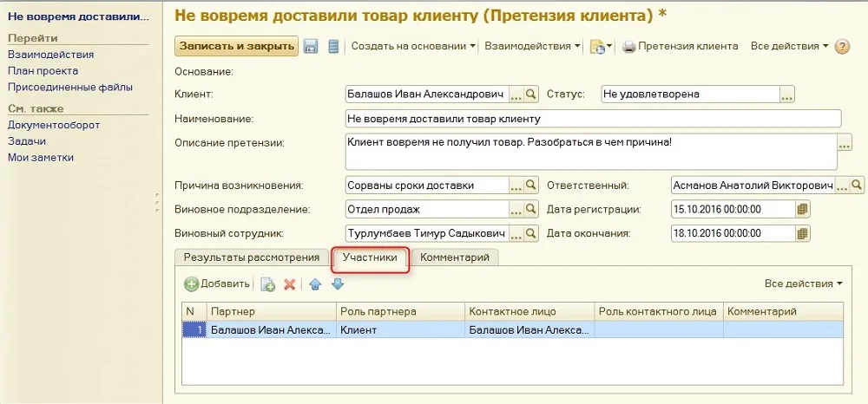Click the Описание претензии text area

pos(590,152)
